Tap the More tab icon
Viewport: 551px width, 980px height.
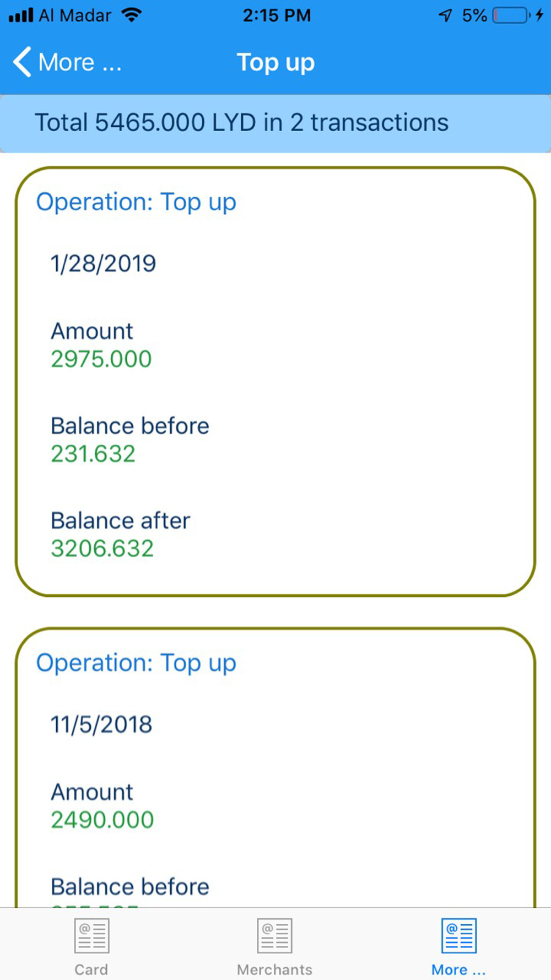458,935
